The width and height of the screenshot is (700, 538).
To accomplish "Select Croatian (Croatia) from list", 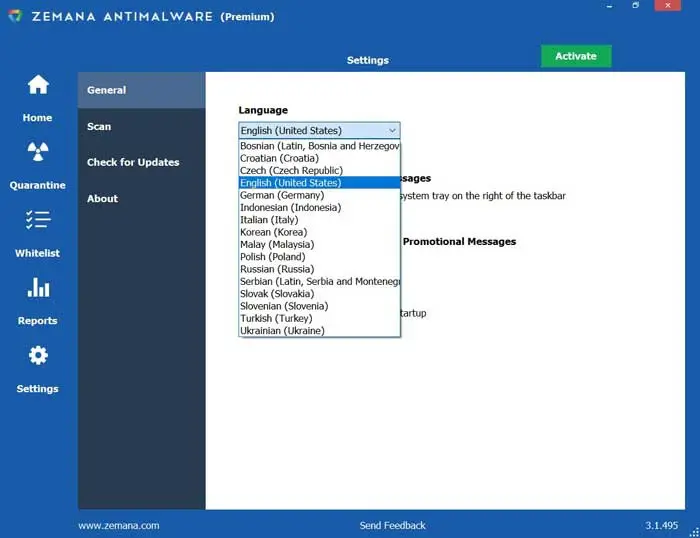I will tap(320, 158).
